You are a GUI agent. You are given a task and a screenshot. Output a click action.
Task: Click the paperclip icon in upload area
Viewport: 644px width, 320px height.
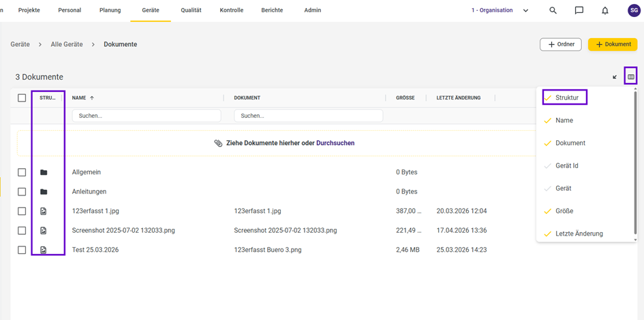[218, 143]
